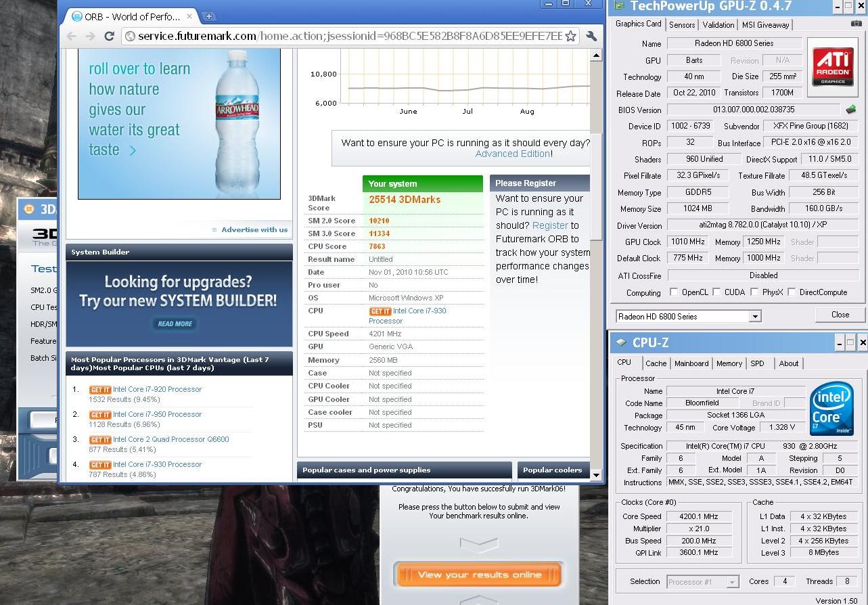Viewport: 868px width, 605px height.
Task: Select the MSI Giveaway tab
Action: coord(765,25)
